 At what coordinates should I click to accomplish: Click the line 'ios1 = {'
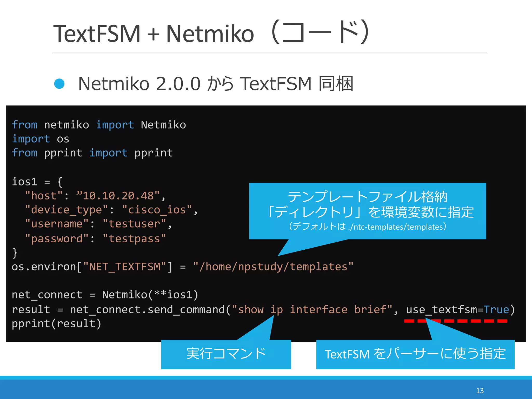pos(37,182)
